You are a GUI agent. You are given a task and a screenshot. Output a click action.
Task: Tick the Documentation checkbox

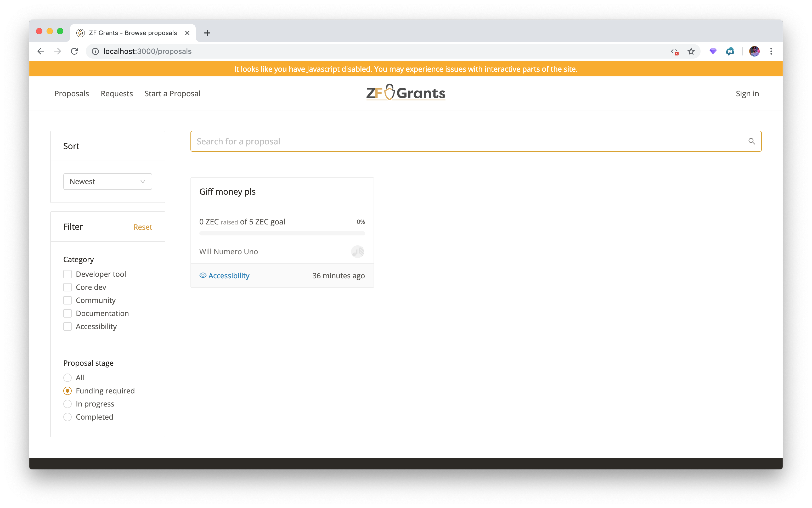pos(67,313)
